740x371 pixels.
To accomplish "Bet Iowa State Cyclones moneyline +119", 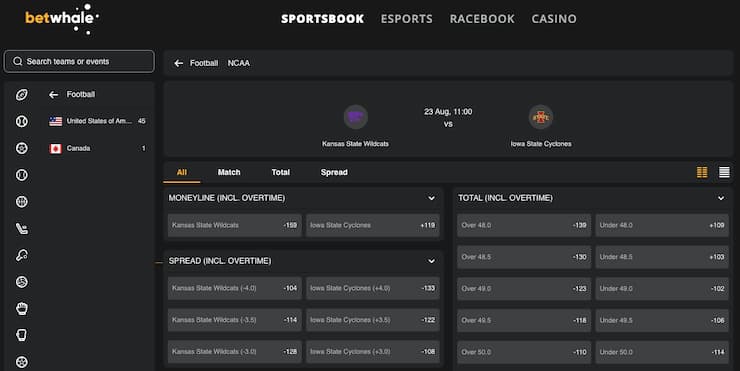I will [x=373, y=225].
